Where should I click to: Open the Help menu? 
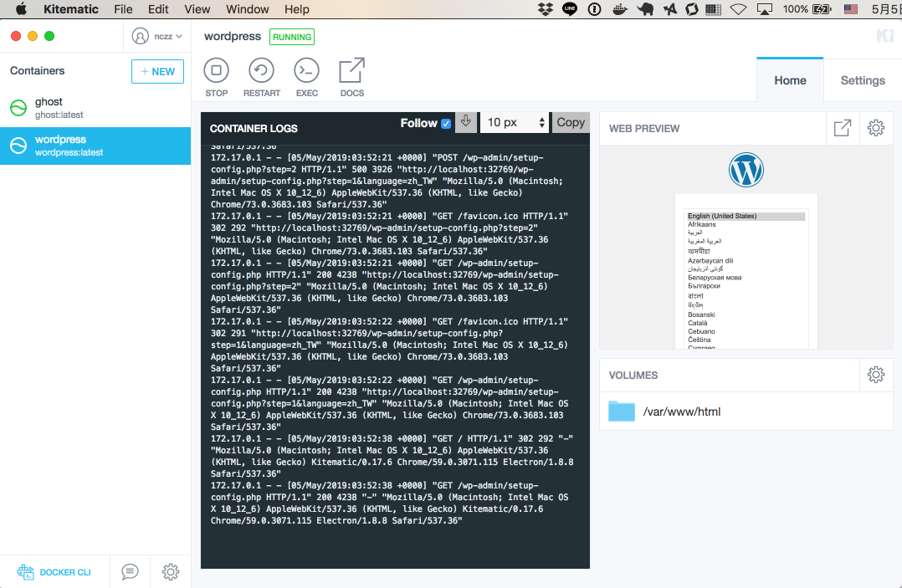[x=297, y=9]
